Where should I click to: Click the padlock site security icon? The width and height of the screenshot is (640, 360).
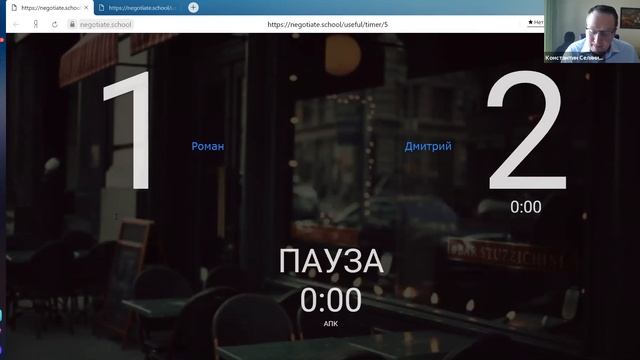tap(72, 24)
